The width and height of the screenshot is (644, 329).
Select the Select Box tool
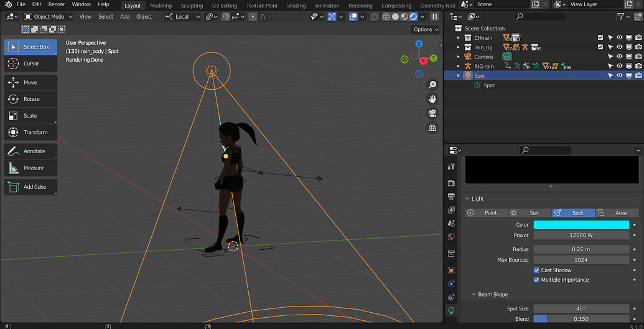31,47
